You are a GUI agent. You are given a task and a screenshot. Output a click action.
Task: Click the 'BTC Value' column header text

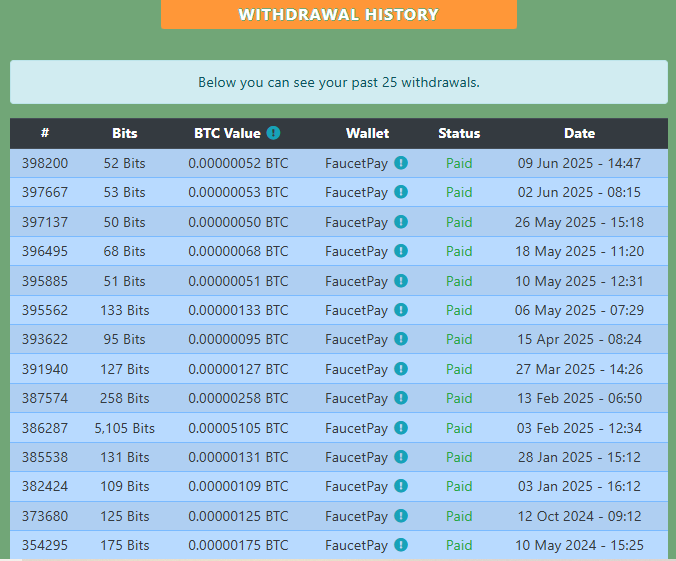227,133
